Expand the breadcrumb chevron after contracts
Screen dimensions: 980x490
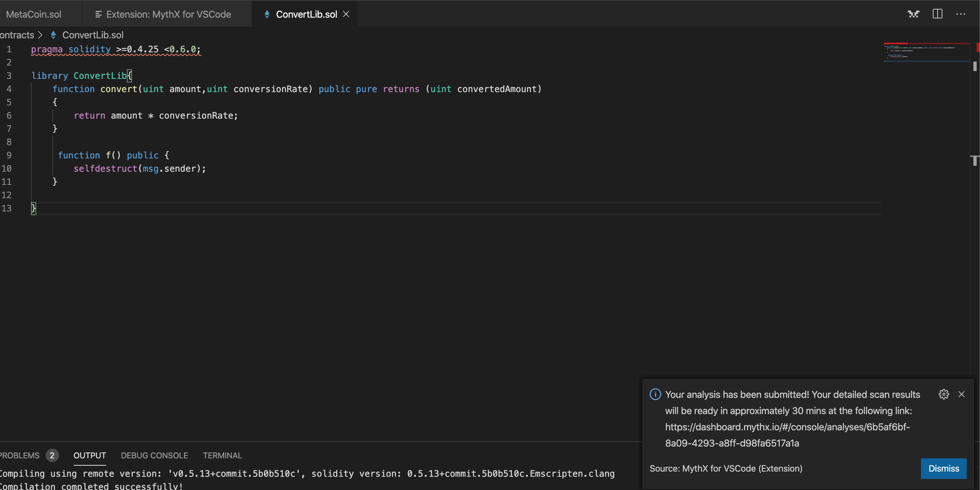(x=40, y=35)
